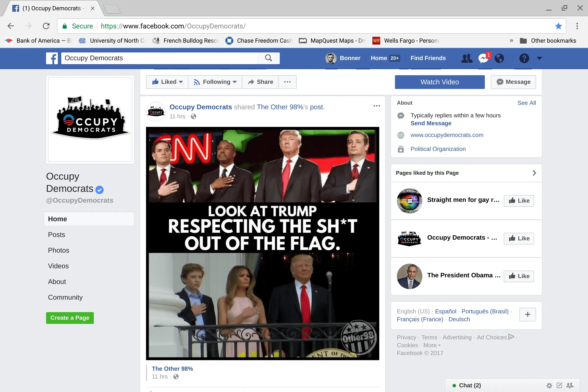Like the Straight men for gay rights page
Viewport: 588px width, 392px height.
tap(519, 201)
